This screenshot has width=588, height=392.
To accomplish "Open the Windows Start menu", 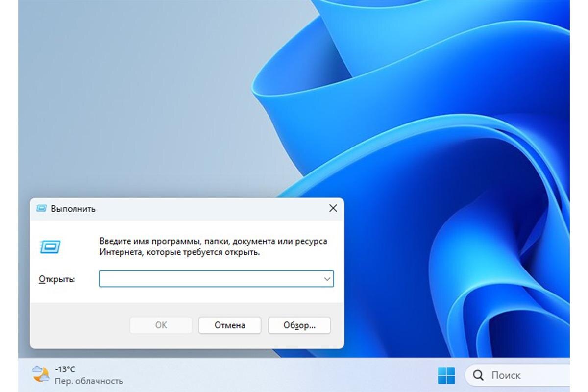I will tap(446, 375).
